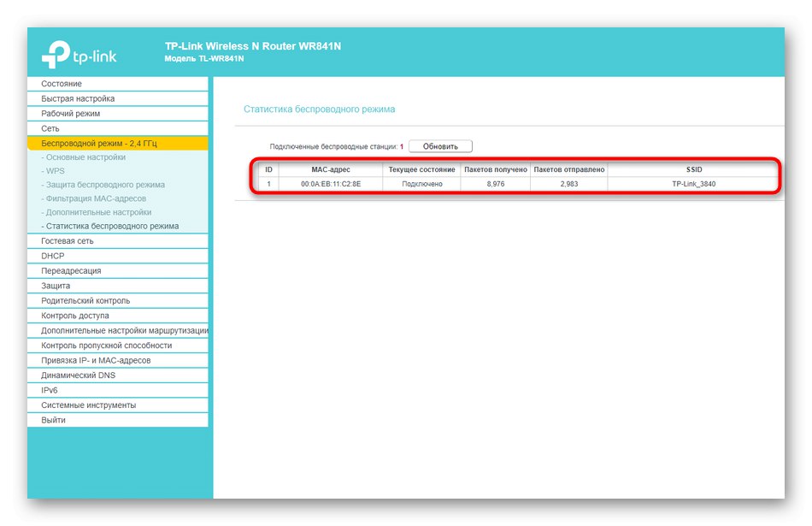
Task: Open Динамический DNS section
Action: point(118,375)
